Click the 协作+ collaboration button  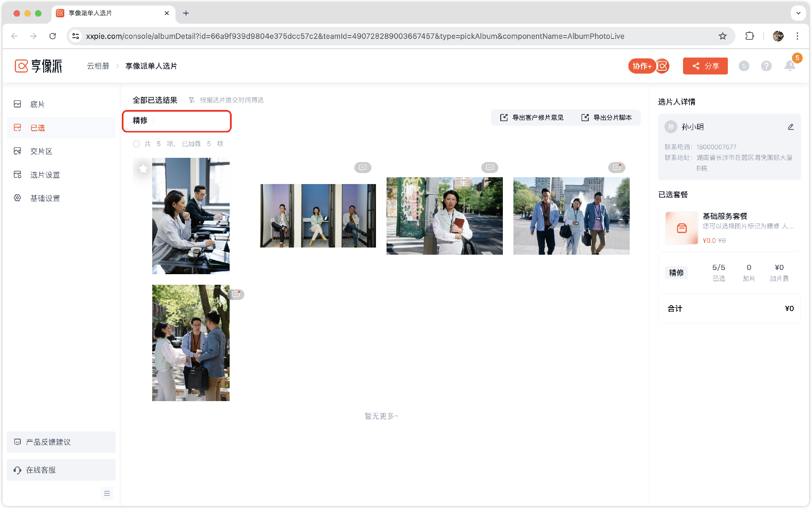click(x=642, y=66)
